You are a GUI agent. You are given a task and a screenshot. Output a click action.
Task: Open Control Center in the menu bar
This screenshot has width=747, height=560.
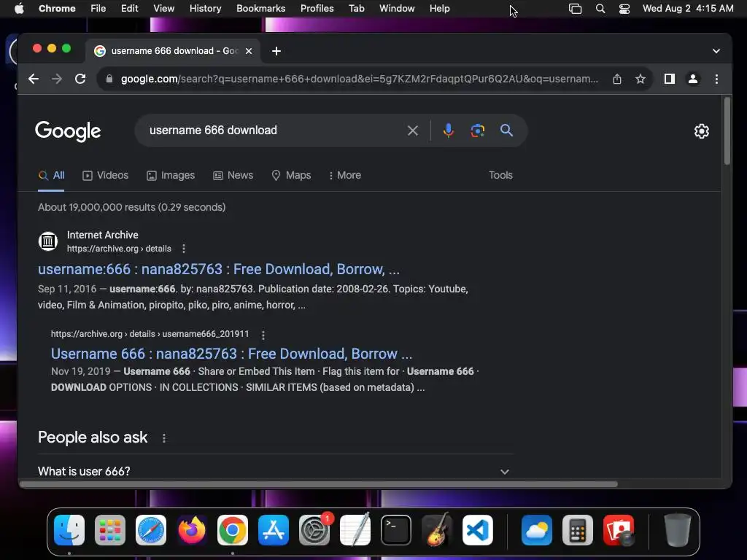[x=624, y=9]
